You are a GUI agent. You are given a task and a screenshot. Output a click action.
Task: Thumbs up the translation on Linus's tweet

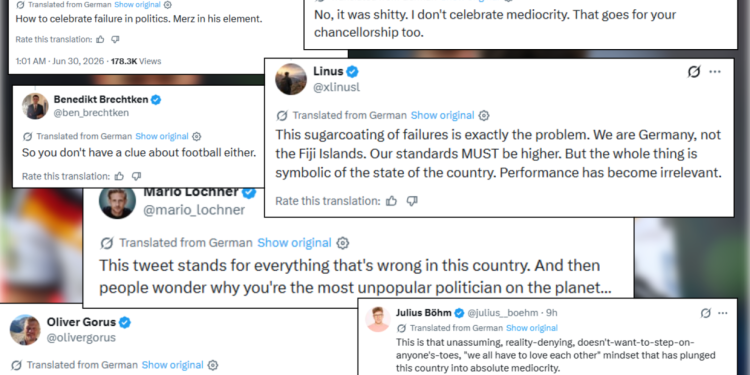pyautogui.click(x=391, y=201)
